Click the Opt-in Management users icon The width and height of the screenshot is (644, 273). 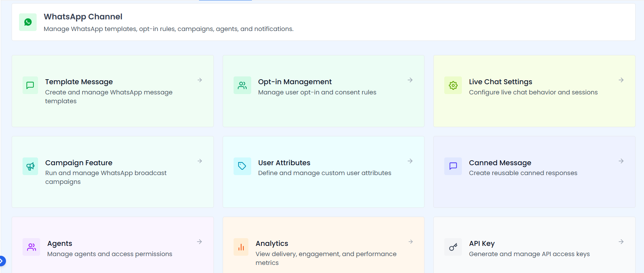(242, 85)
